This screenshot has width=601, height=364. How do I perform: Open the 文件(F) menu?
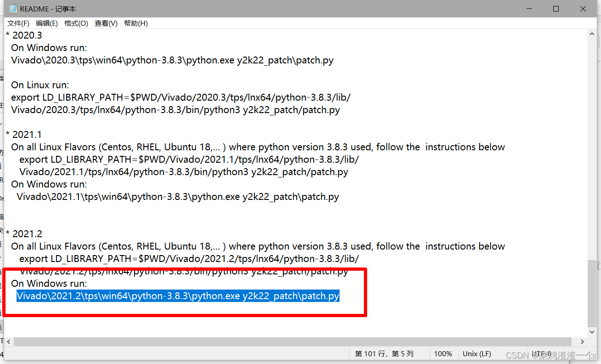18,23
